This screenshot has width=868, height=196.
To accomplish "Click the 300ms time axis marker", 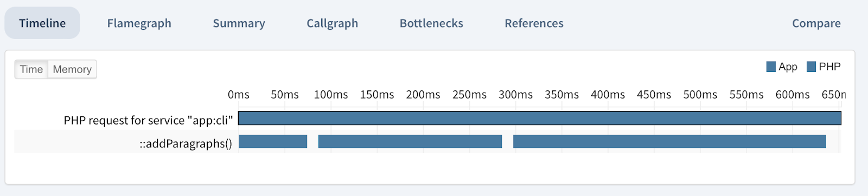I will [x=515, y=95].
